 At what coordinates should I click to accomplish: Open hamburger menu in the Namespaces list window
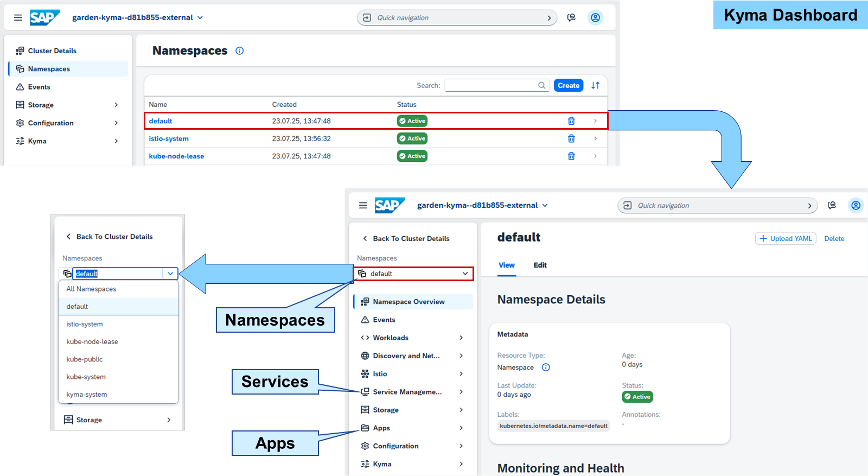(x=18, y=18)
